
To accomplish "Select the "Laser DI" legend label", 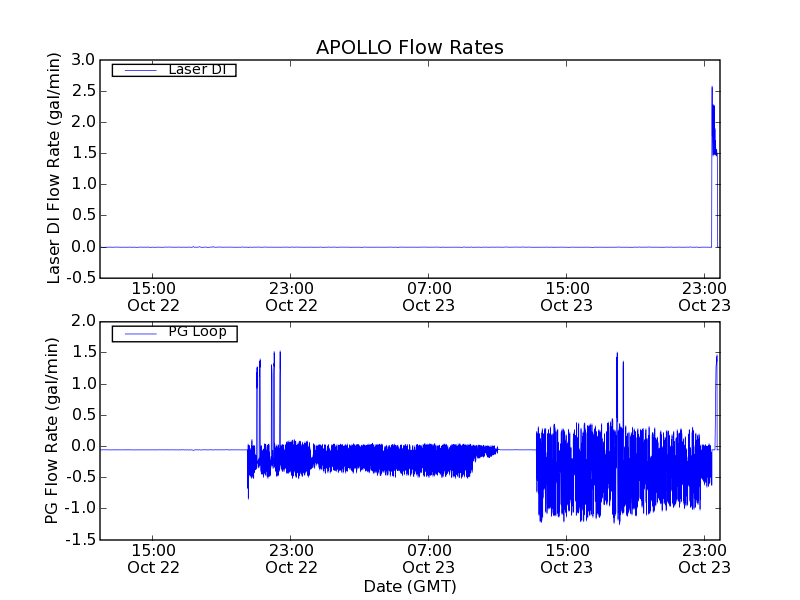I will [x=197, y=69].
